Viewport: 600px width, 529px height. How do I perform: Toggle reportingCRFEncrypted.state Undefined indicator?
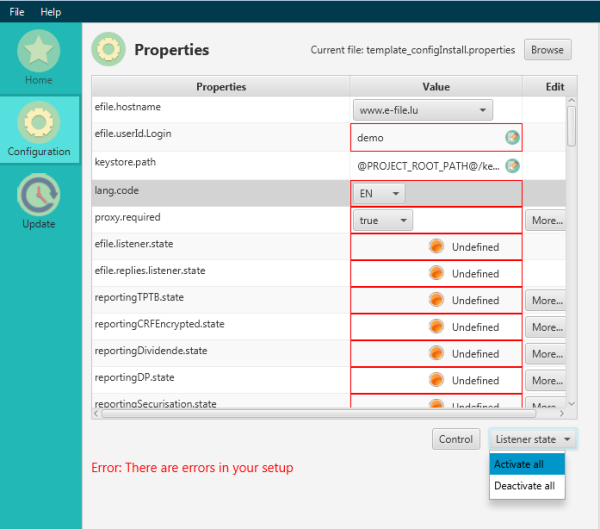(x=436, y=327)
